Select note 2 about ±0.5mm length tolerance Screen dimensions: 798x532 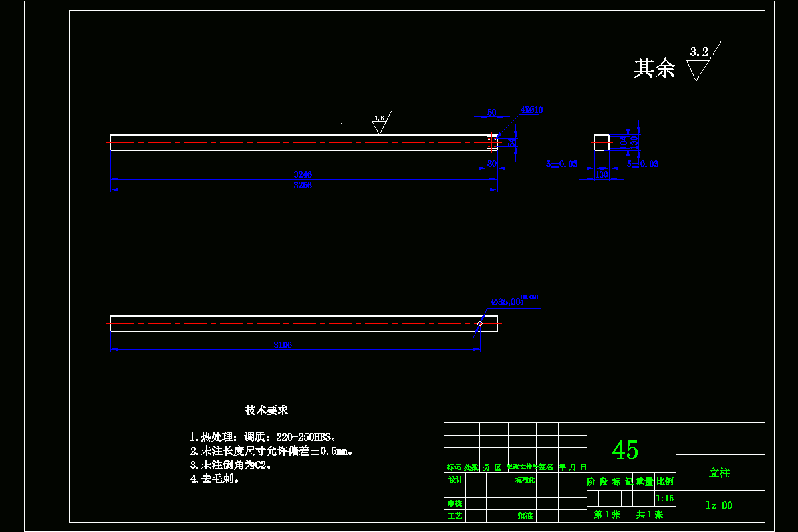pyautogui.click(x=271, y=451)
